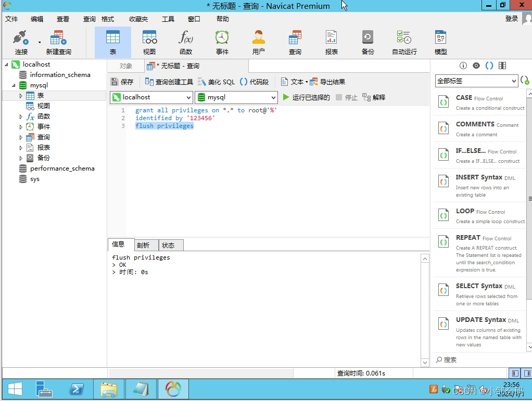The width and height of the screenshot is (532, 401).
Task: Open the 模型 model toolbar icon
Action: [x=440, y=42]
